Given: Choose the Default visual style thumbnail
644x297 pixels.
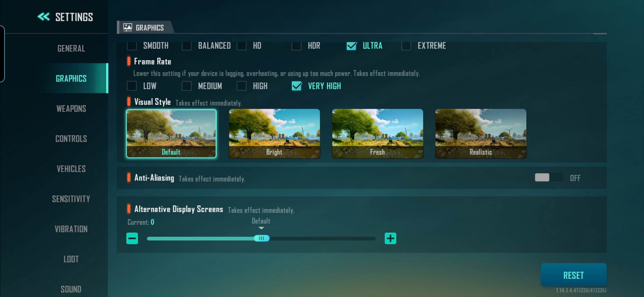Looking at the screenshot, I should [171, 134].
